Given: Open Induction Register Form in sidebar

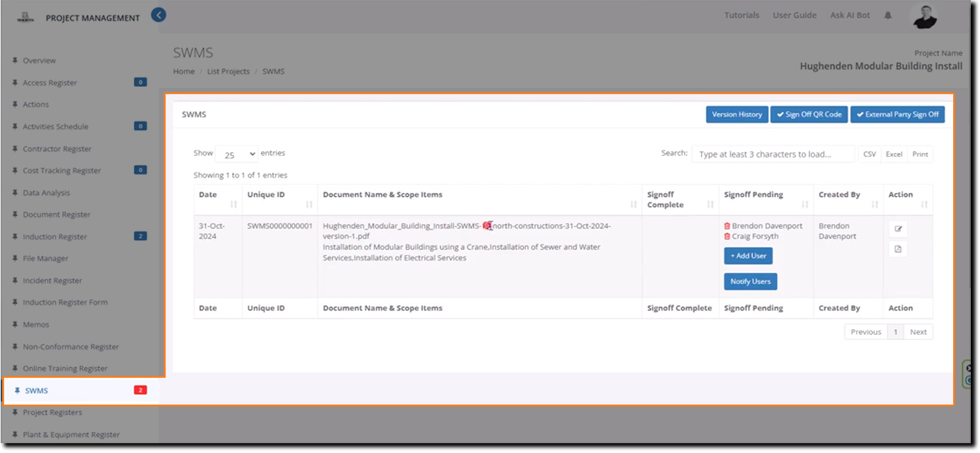Looking at the screenshot, I should click(65, 302).
